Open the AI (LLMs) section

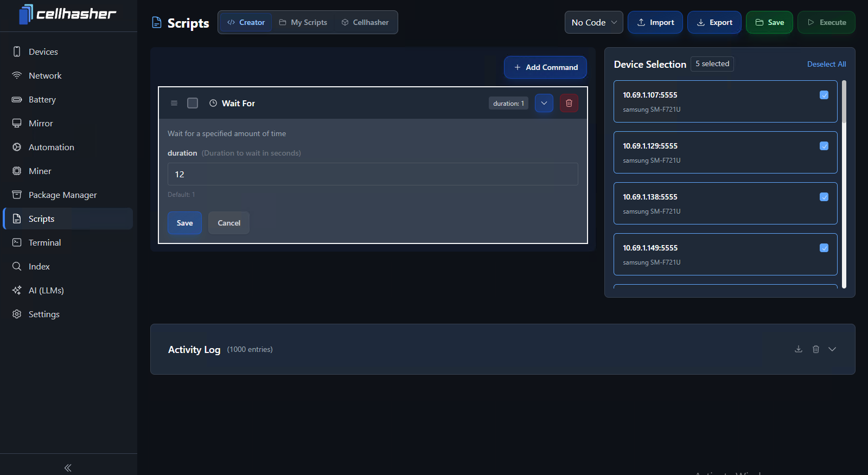(x=46, y=290)
